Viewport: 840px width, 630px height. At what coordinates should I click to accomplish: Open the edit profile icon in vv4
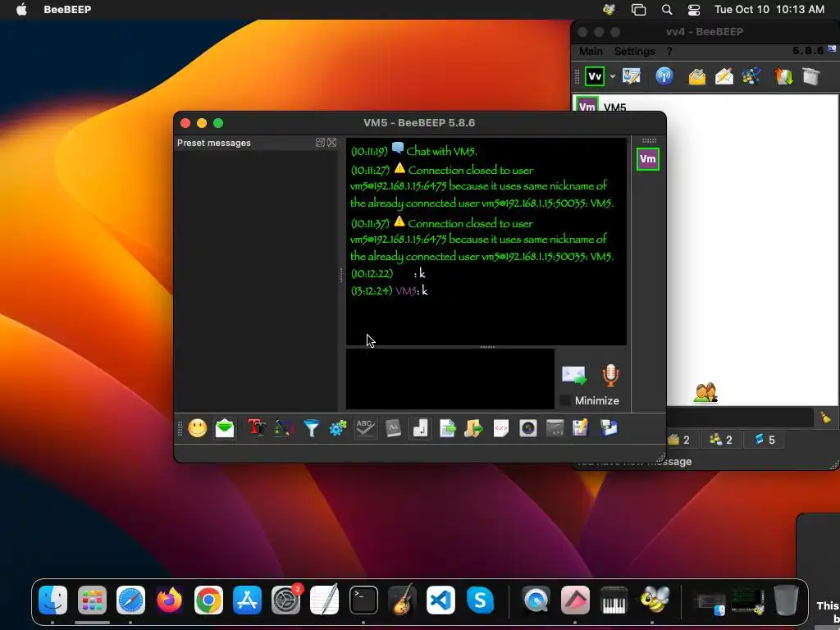click(x=632, y=76)
